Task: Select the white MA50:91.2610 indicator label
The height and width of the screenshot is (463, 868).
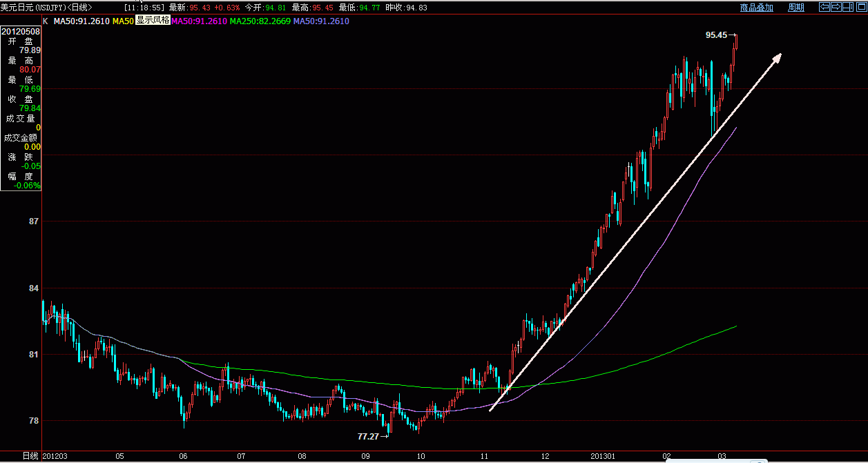Action: click(x=81, y=21)
